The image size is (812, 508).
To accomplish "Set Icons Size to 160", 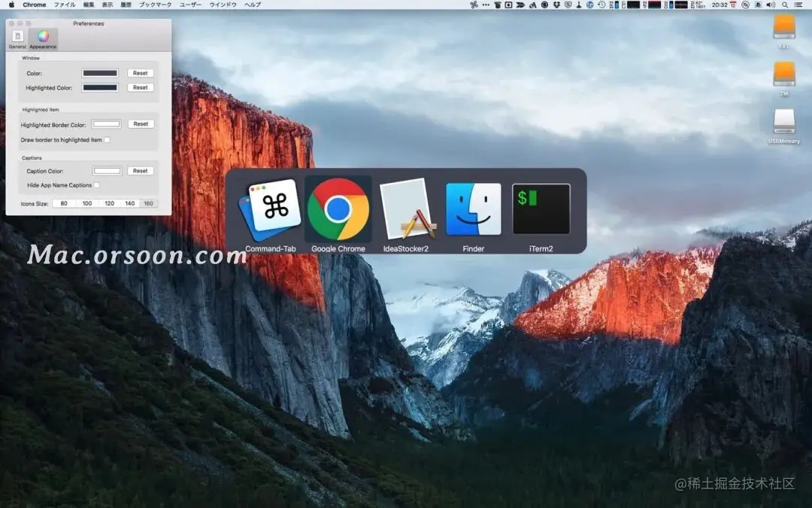I will pyautogui.click(x=149, y=204).
